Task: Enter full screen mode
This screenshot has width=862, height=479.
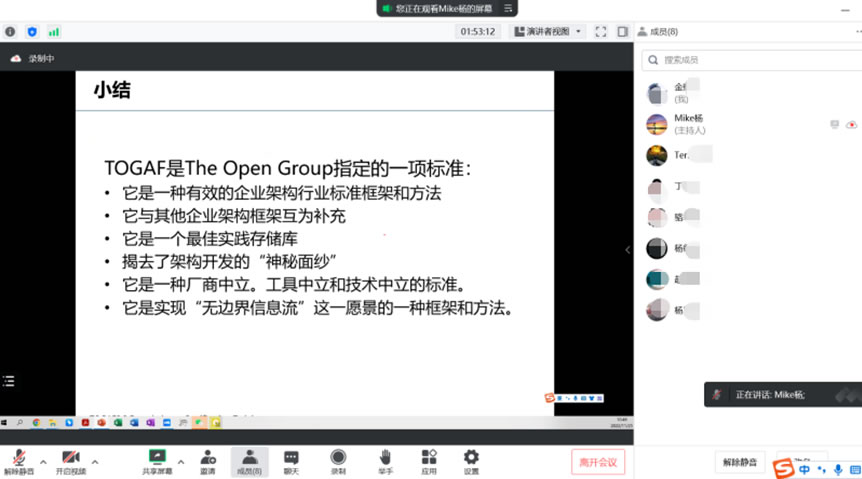Action: (600, 32)
